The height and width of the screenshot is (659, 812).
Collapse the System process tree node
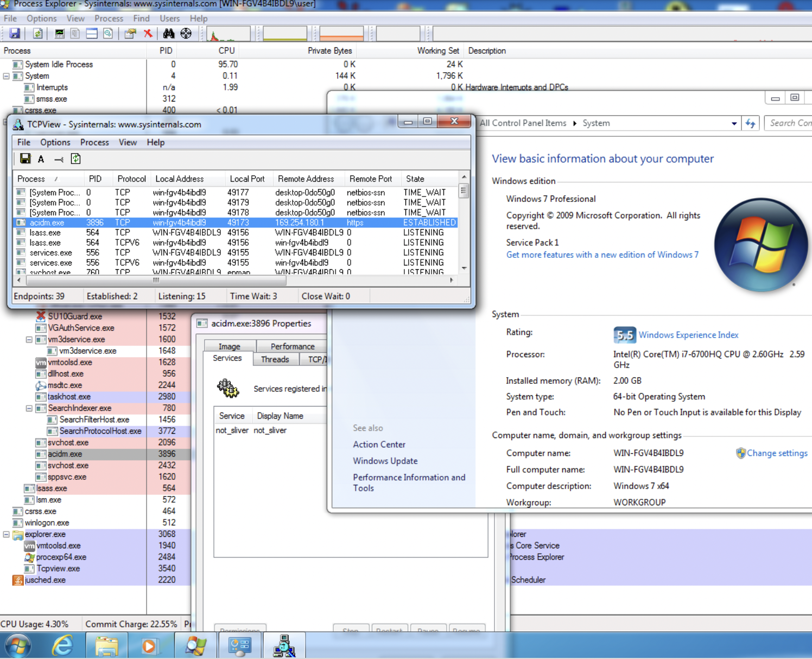click(x=7, y=76)
